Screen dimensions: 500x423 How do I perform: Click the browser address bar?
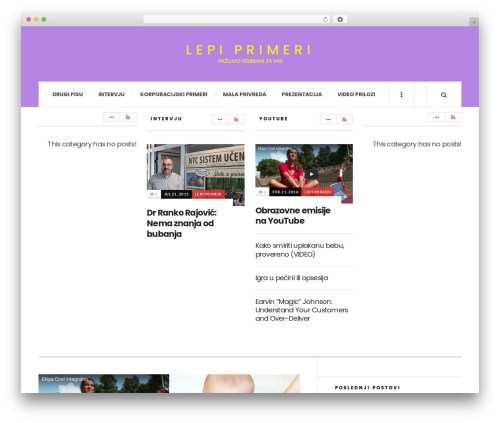click(236, 20)
